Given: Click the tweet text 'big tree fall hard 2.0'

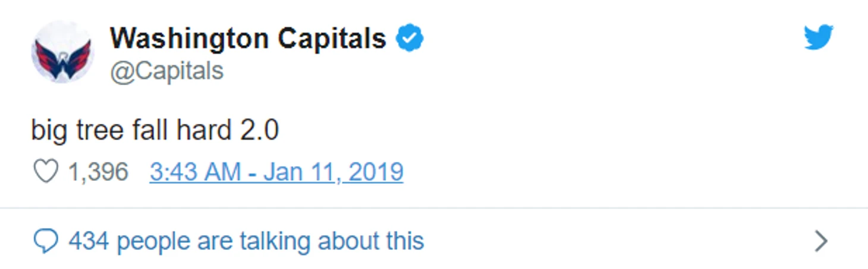Looking at the screenshot, I should (x=155, y=130).
